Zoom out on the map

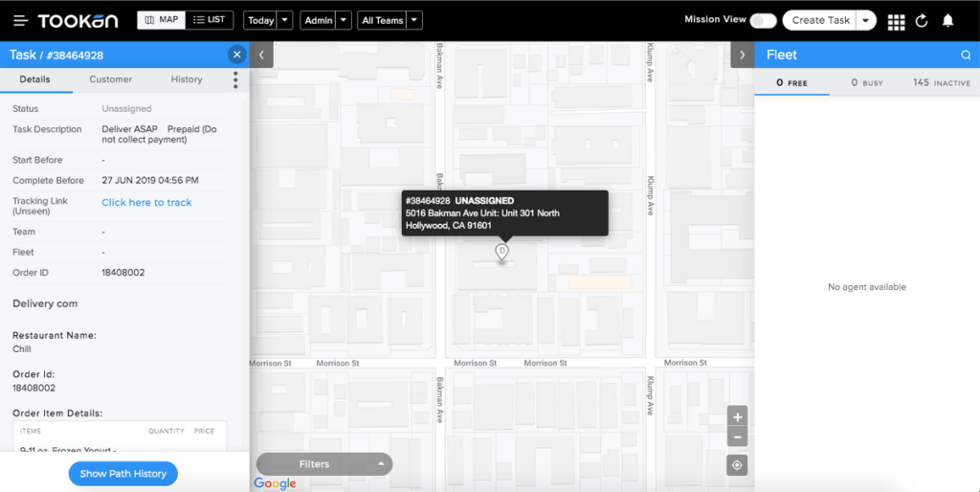(738, 437)
